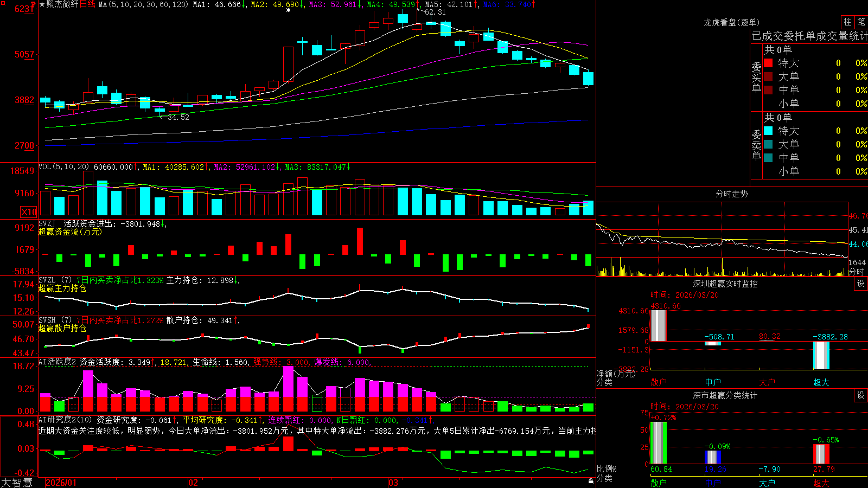
Task: Select the 03 month marker on timeline
Action: coord(393,483)
